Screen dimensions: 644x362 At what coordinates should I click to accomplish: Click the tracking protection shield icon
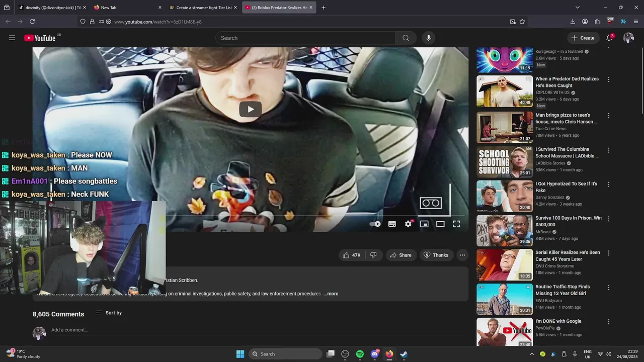pyautogui.click(x=83, y=22)
